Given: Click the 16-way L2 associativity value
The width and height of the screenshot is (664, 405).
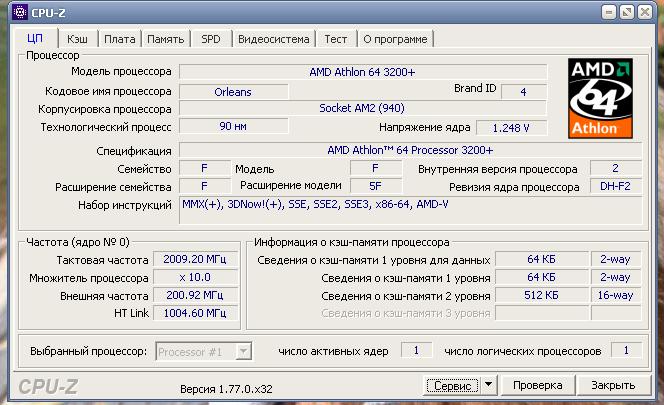Looking at the screenshot, I should [x=616, y=295].
